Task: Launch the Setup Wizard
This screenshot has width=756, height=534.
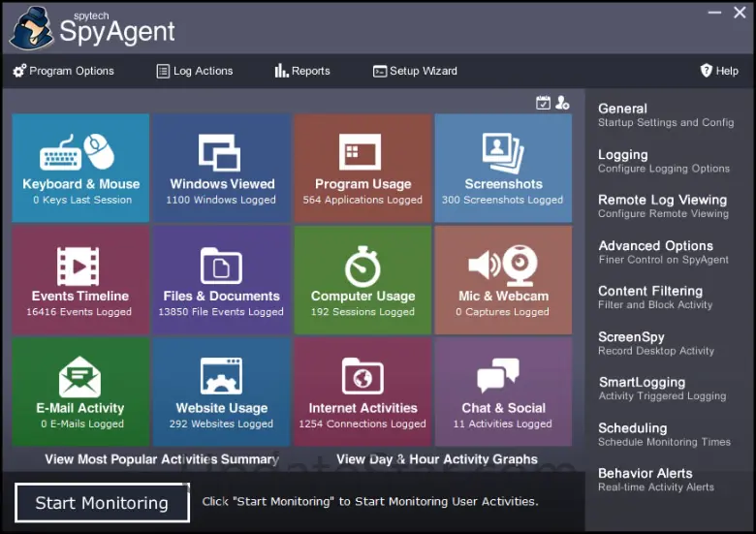Action: click(415, 71)
